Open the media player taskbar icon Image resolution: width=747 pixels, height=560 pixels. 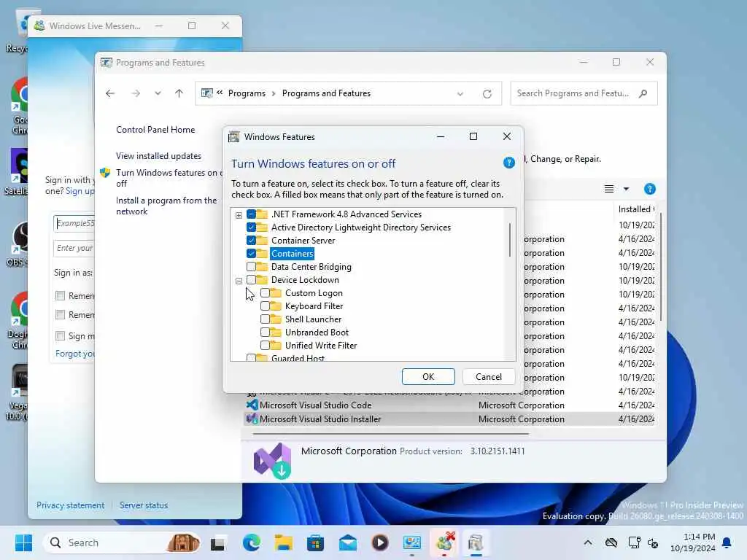(x=379, y=542)
